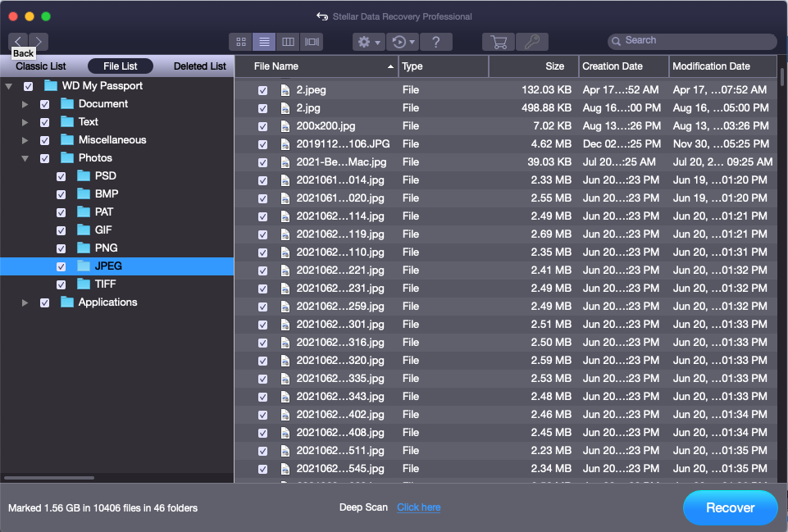Click the shopping cart buy icon

point(498,42)
